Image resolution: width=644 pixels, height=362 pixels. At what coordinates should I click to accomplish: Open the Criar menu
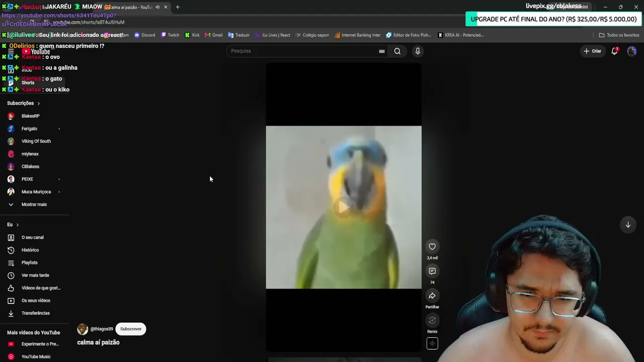coord(592,51)
